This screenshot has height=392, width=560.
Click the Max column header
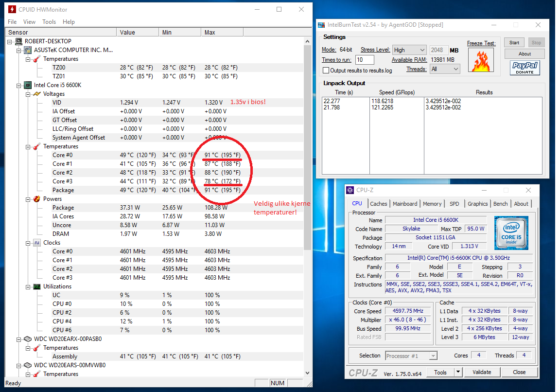(x=222, y=32)
